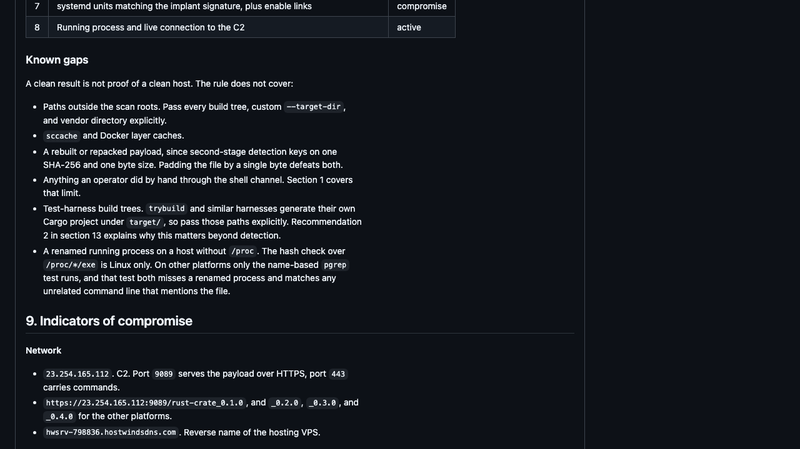The width and height of the screenshot is (800, 449).
Task: Click the https rust-crate_0.1.0 URL code
Action: point(144,403)
